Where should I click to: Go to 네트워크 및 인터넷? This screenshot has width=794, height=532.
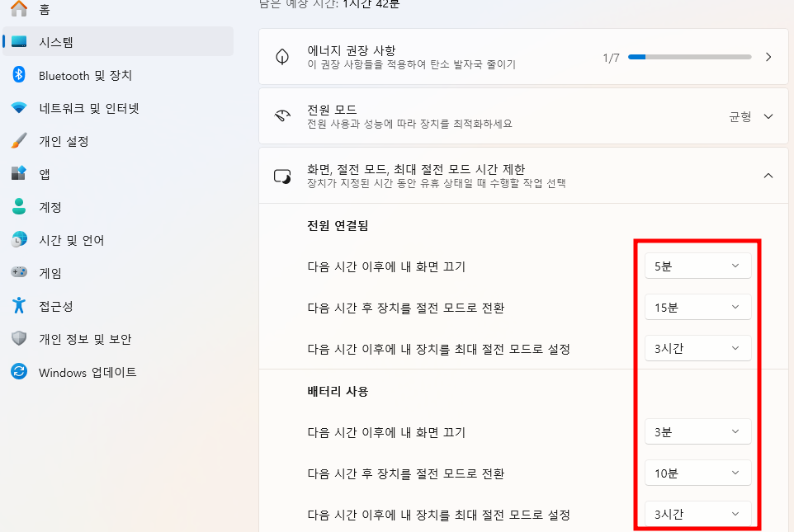(x=88, y=108)
